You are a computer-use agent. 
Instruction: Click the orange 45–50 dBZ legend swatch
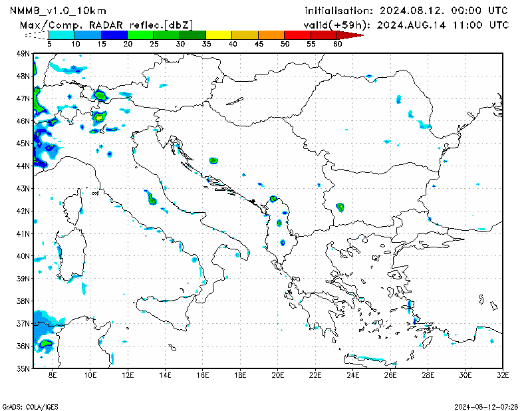pos(271,35)
